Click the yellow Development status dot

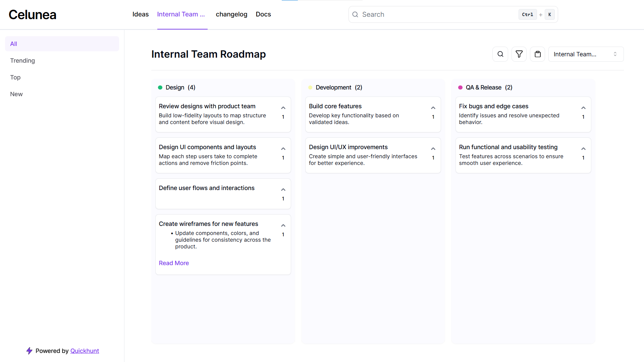coord(310,87)
